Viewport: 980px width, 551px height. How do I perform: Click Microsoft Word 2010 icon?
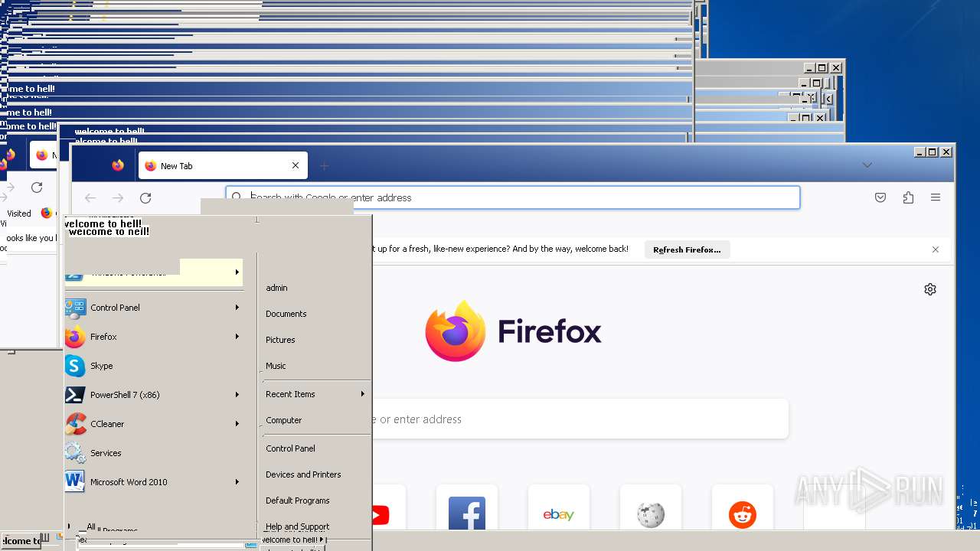pos(75,482)
